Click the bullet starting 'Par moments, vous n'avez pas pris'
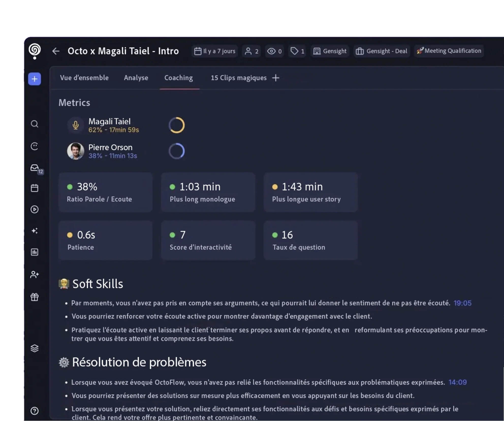 (x=261, y=303)
